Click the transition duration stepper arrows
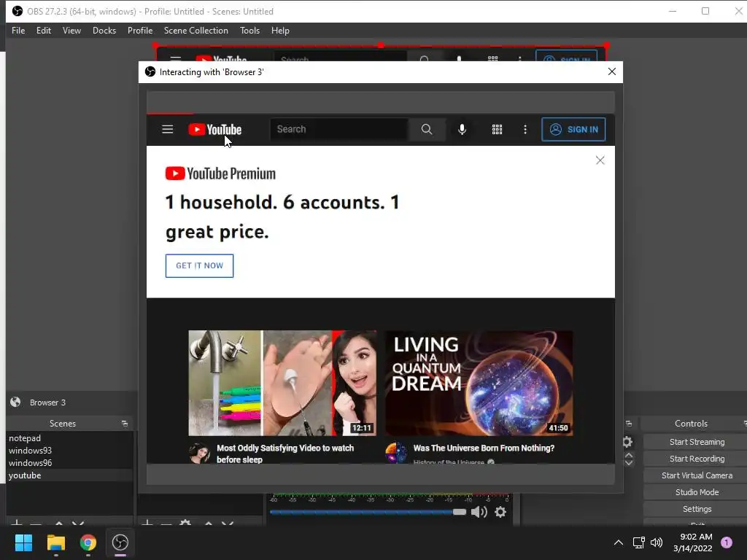The height and width of the screenshot is (560, 747). pos(629,459)
